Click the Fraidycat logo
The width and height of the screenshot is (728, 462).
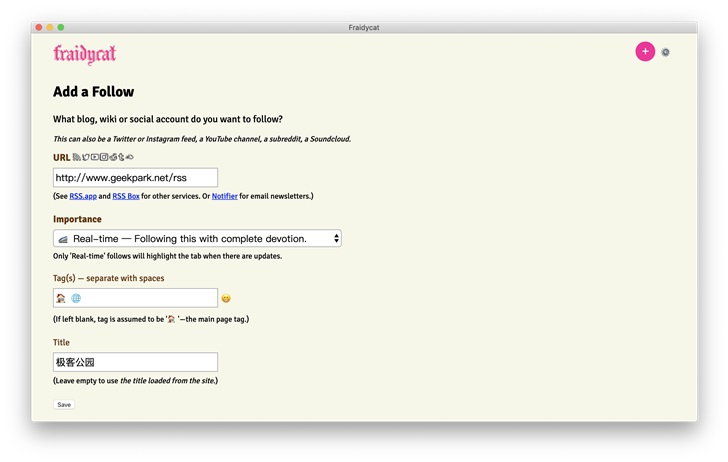pos(84,54)
